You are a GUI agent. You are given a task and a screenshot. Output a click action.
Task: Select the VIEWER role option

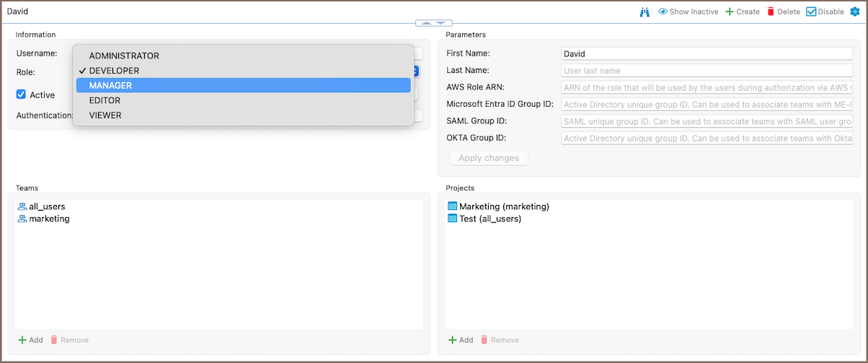105,115
